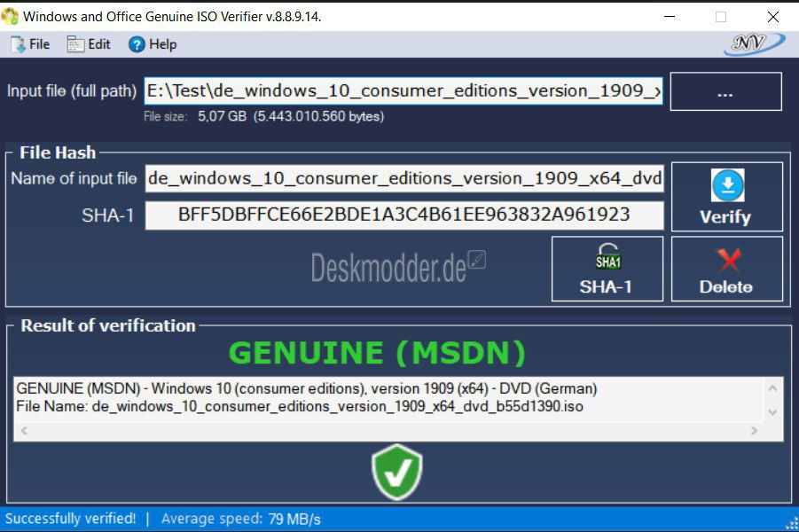Click the resize grip in the status bar corner

[791, 524]
